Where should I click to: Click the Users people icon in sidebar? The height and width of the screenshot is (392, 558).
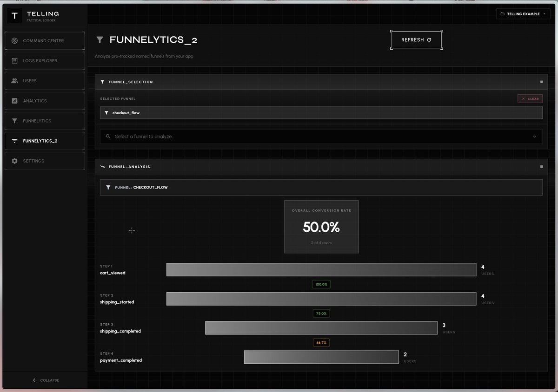pos(14,80)
